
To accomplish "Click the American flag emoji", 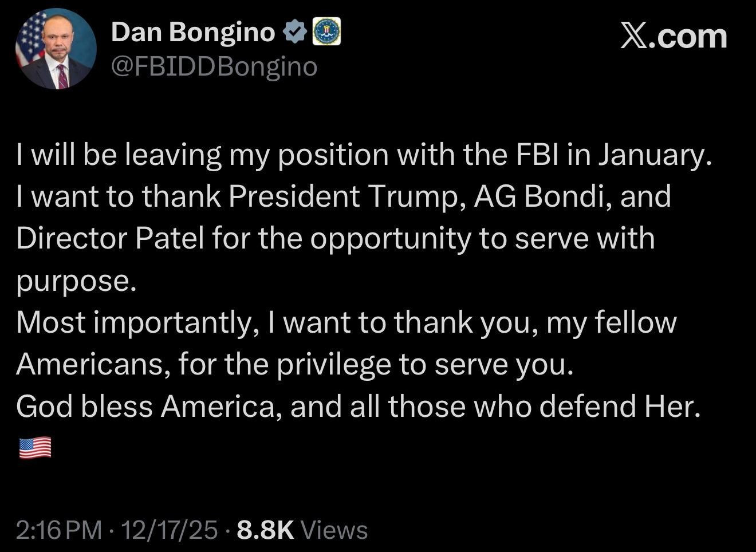I will tap(35, 448).
